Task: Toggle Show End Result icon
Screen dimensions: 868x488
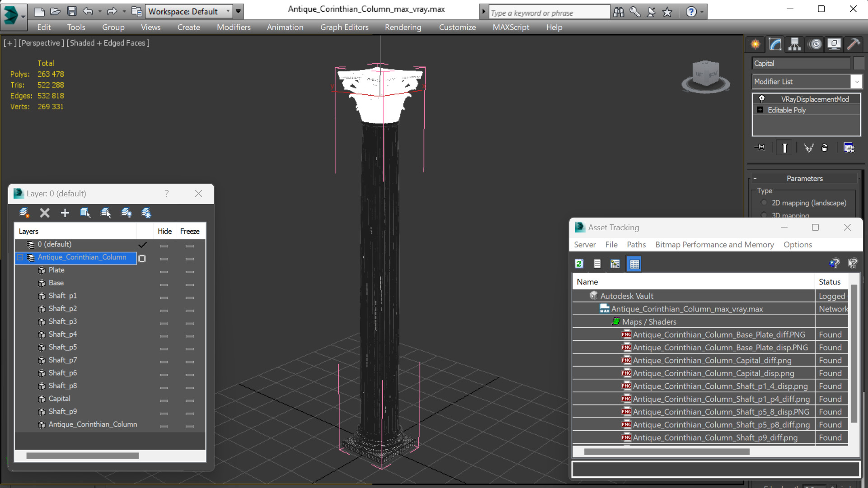Action: [x=785, y=148]
